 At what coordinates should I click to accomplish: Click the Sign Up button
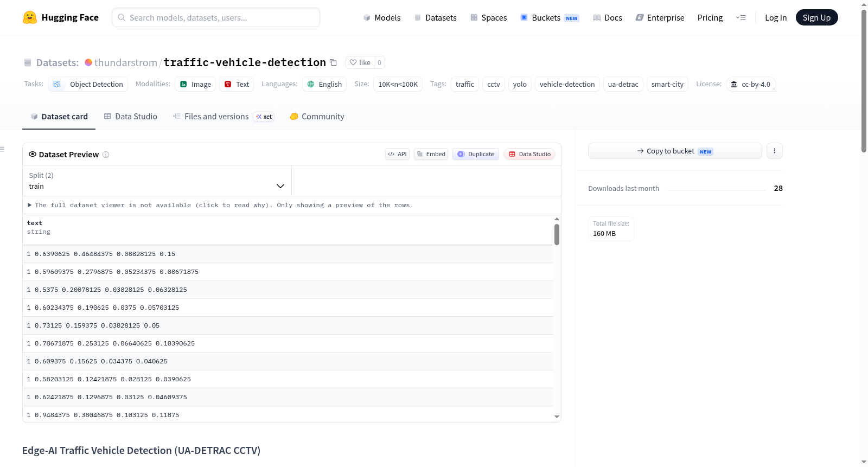[816, 17]
